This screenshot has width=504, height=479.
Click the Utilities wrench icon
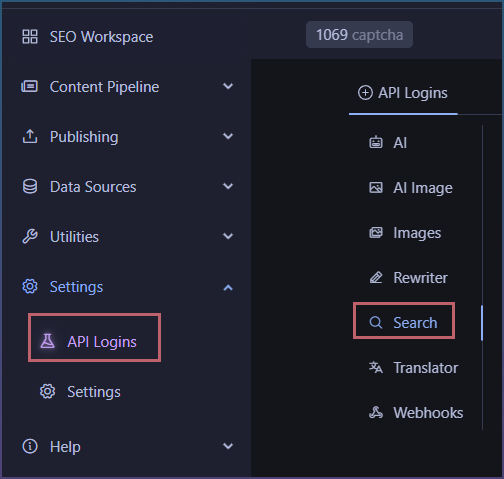[x=30, y=237]
